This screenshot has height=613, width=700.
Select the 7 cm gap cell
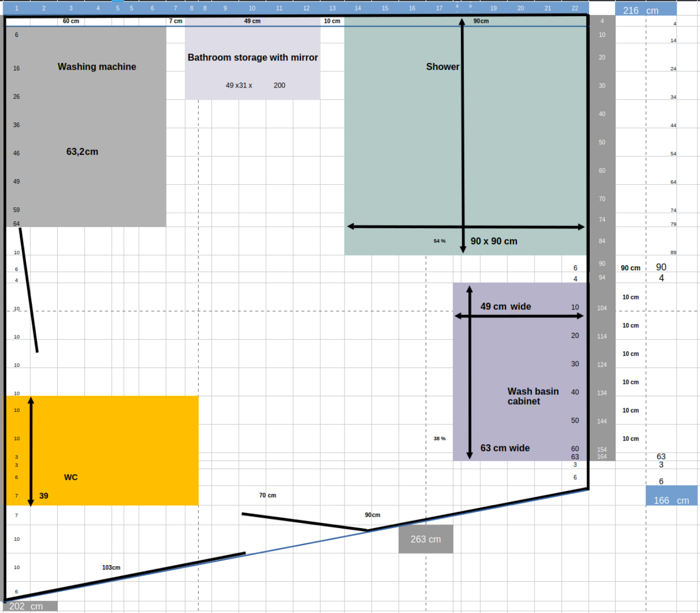[x=176, y=21]
